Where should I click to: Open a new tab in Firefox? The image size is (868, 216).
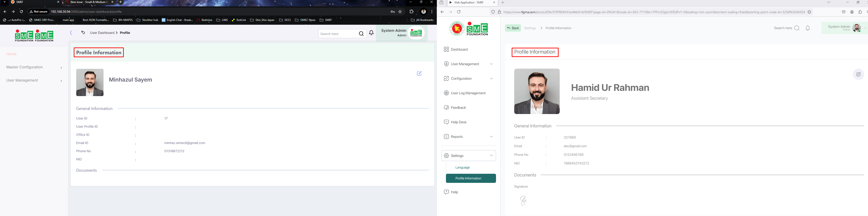(503, 2)
